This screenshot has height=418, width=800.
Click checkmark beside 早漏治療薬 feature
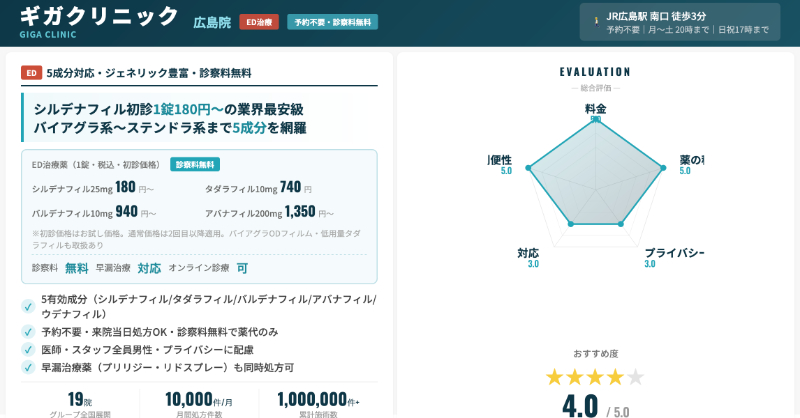(x=28, y=368)
